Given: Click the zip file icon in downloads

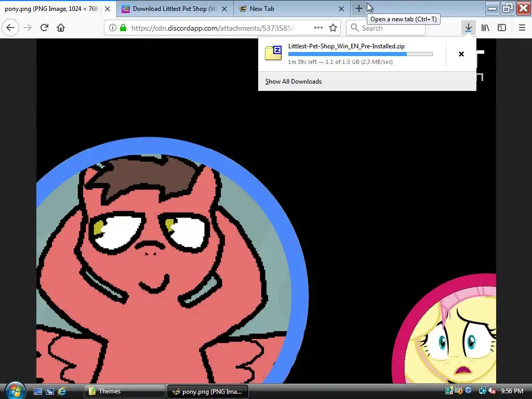Looking at the screenshot, I should 273,53.
